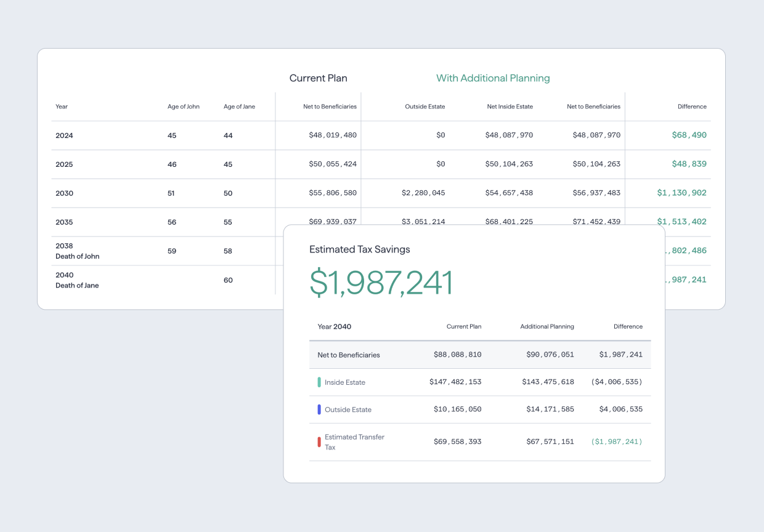The height and width of the screenshot is (532, 764).
Task: Select the 2024 year row label
Action: (64, 135)
